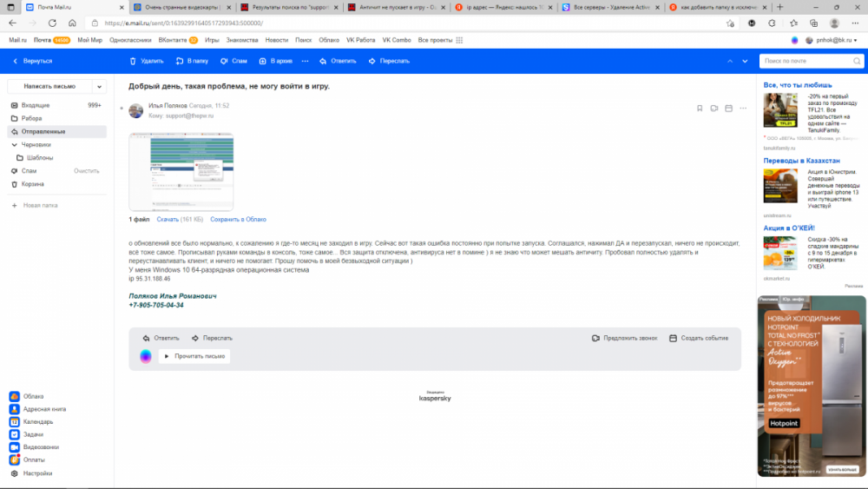Go to next message with down arrow
The width and height of the screenshot is (868, 489).
pos(744,61)
